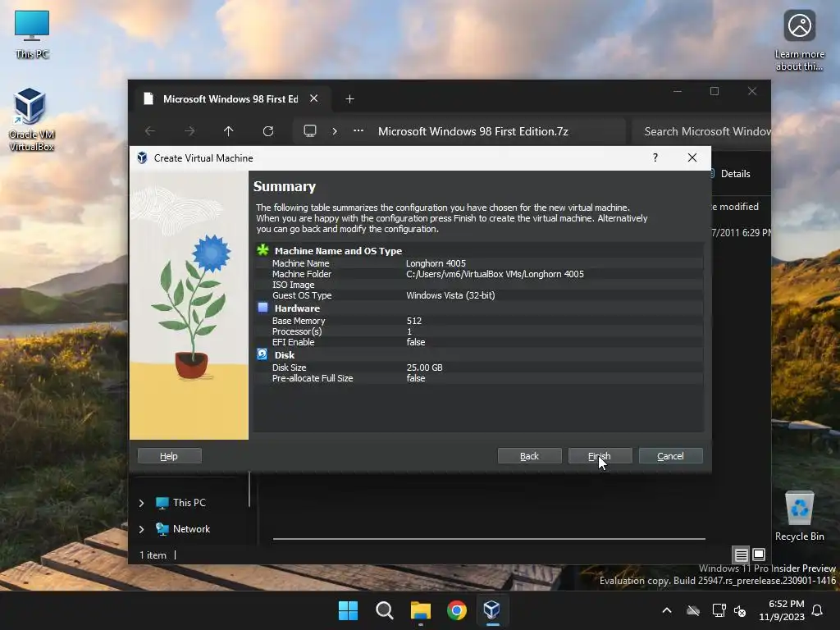This screenshot has height=630, width=840.
Task: Click the green star Machine Name section icon
Action: (x=262, y=250)
